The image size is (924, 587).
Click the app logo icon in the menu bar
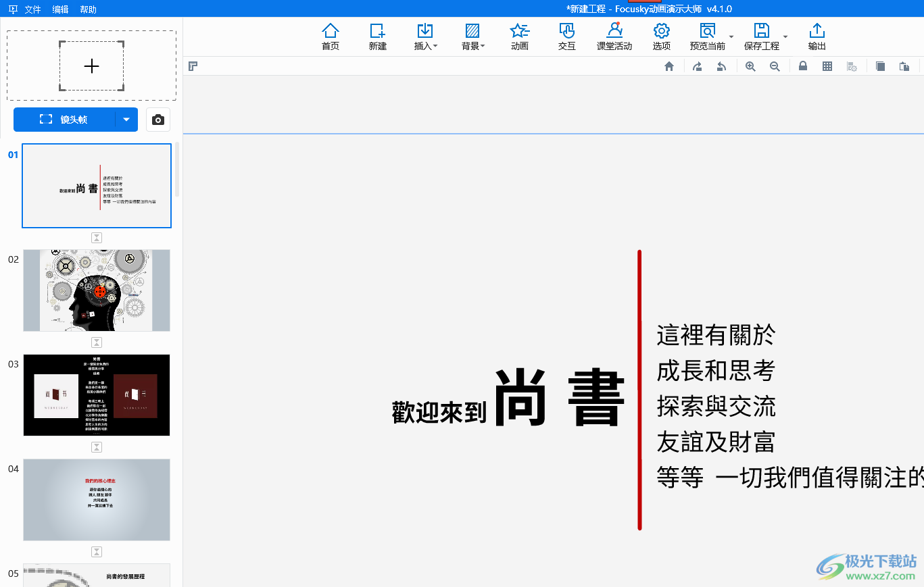coord(13,9)
